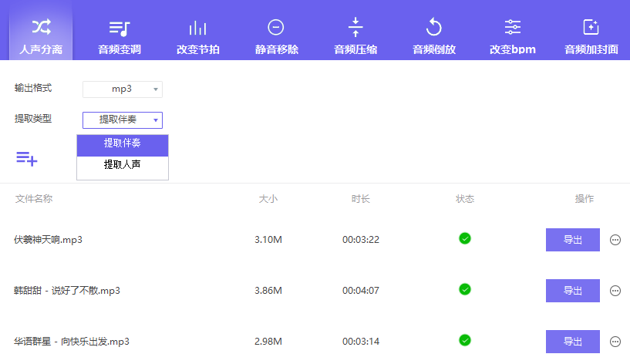Open the 人声分离 vocal separation tool
This screenshot has height=364, width=630.
coord(41,37)
